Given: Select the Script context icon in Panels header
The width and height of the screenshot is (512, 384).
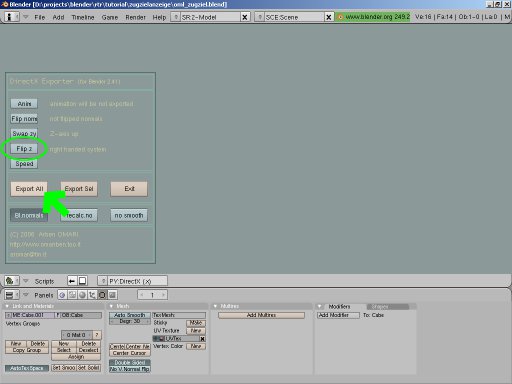Looking at the screenshot, I should [72, 295].
